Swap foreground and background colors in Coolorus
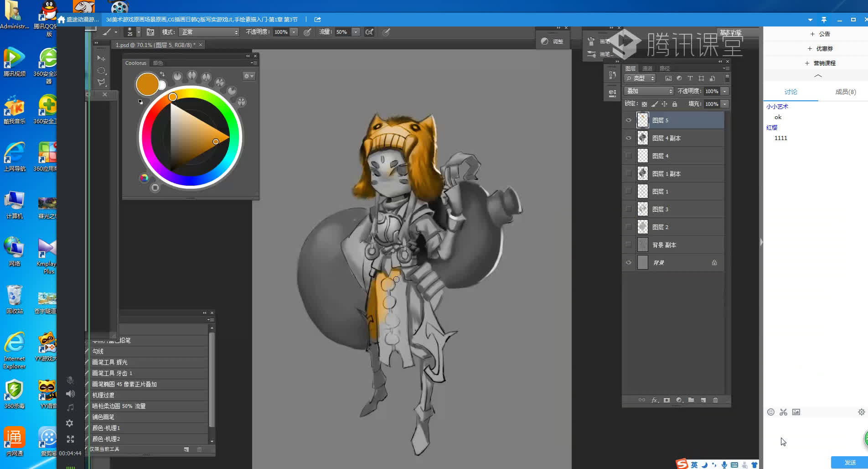Screen dimensions: 868x469 tap(162, 74)
